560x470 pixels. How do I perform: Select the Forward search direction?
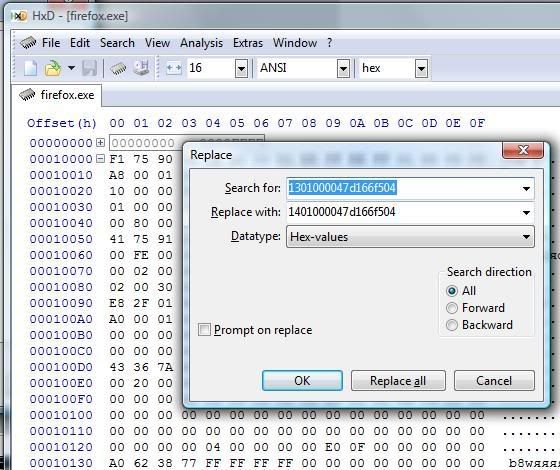[x=452, y=308]
